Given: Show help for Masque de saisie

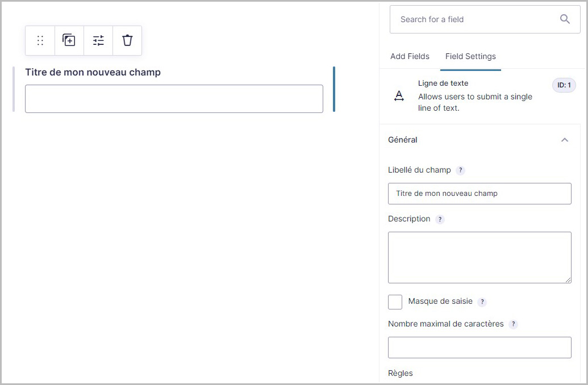Looking at the screenshot, I should 482,302.
